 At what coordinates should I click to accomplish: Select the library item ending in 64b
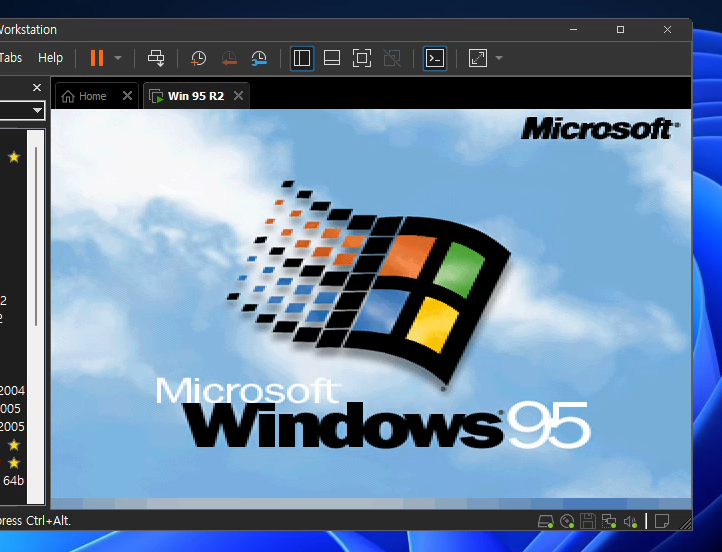coord(12,481)
